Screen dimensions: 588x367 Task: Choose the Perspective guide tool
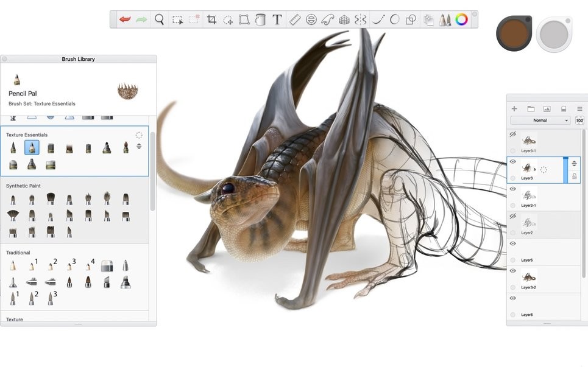(x=345, y=19)
